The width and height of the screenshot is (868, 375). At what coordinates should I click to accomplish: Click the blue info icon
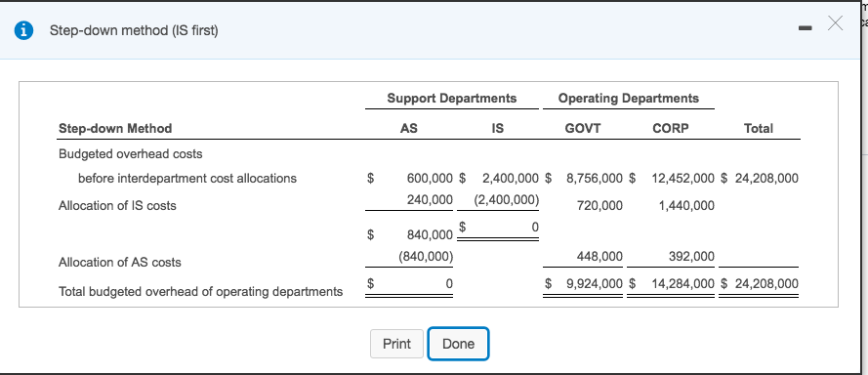coord(22,31)
